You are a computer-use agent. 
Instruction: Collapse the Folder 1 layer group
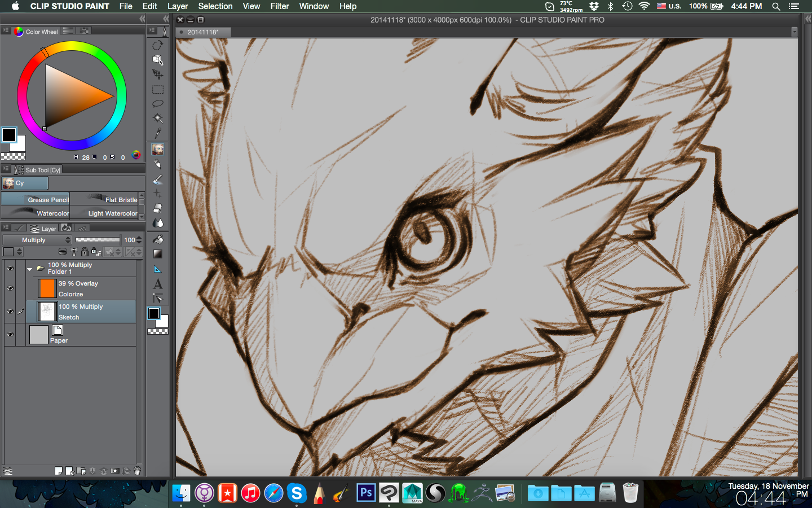tap(29, 269)
